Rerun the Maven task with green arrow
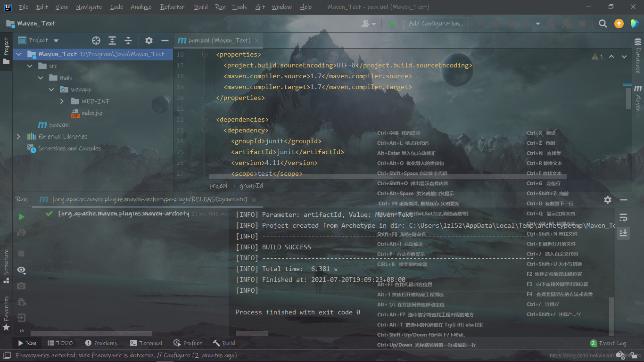 point(21,217)
